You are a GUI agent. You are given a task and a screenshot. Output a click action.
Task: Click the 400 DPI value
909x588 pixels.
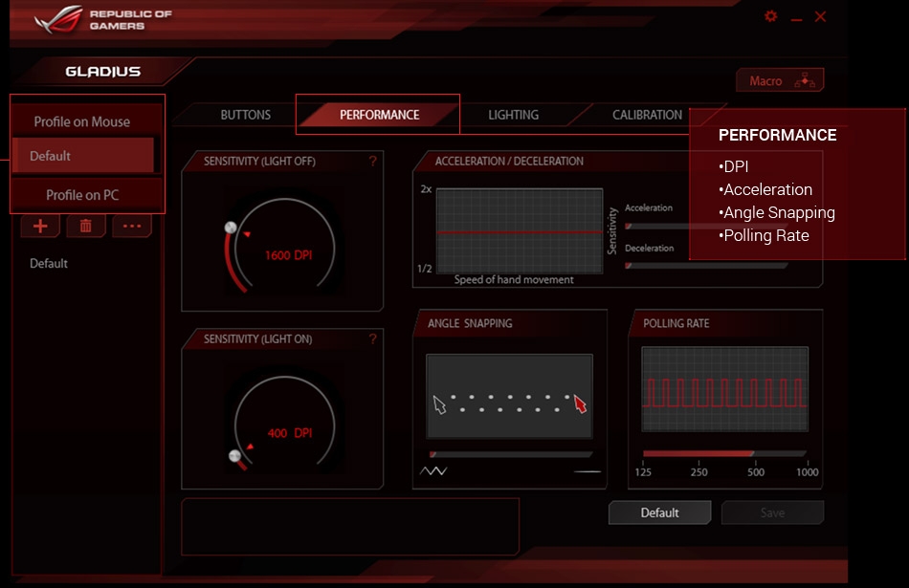point(290,433)
